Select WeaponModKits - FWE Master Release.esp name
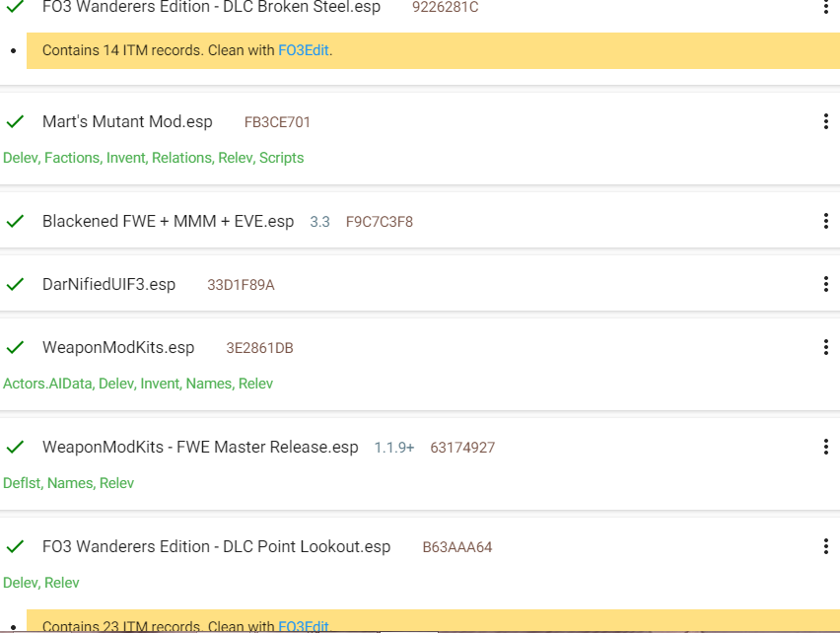 [200, 448]
